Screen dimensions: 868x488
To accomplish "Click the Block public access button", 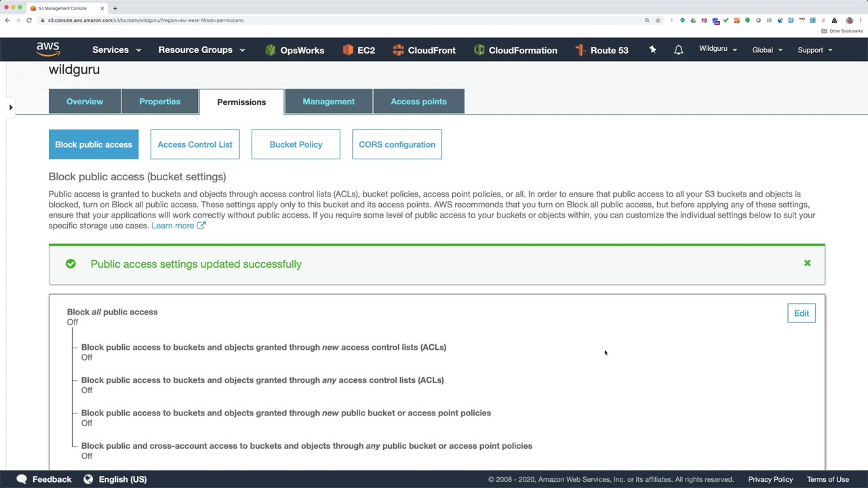I will (94, 144).
